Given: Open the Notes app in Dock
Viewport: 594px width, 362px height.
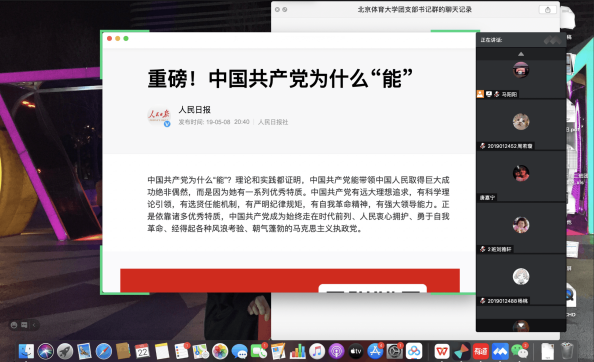Looking at the screenshot, I should [x=162, y=352].
